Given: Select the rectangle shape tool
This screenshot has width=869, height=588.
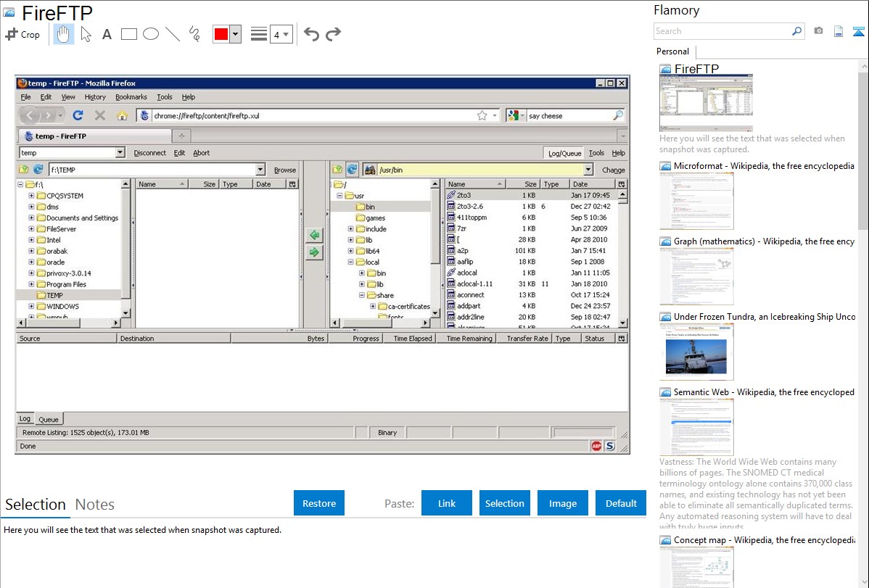Looking at the screenshot, I should pos(128,34).
